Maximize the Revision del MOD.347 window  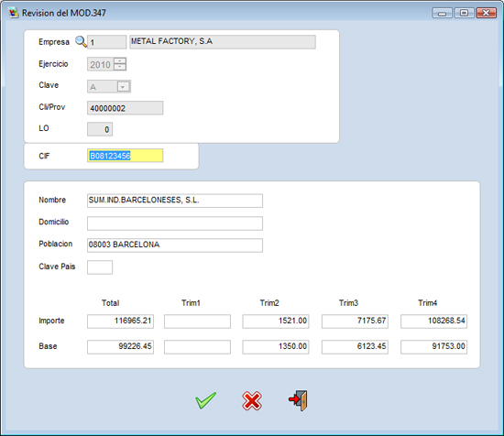[464, 13]
